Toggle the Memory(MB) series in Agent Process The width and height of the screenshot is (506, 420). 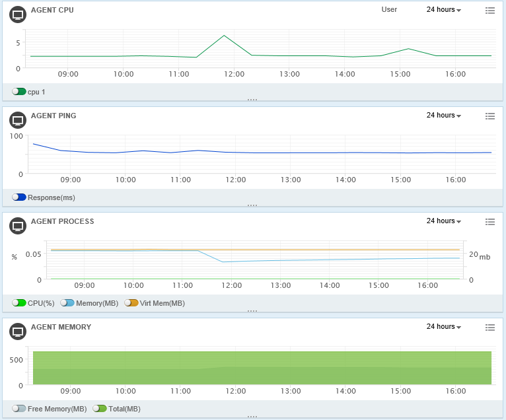tap(67, 303)
